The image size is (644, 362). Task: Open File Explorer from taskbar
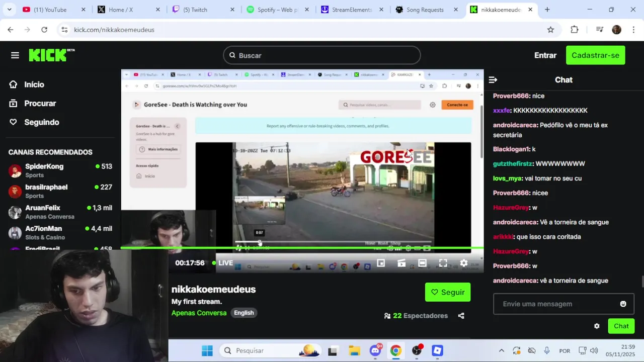coord(354,350)
